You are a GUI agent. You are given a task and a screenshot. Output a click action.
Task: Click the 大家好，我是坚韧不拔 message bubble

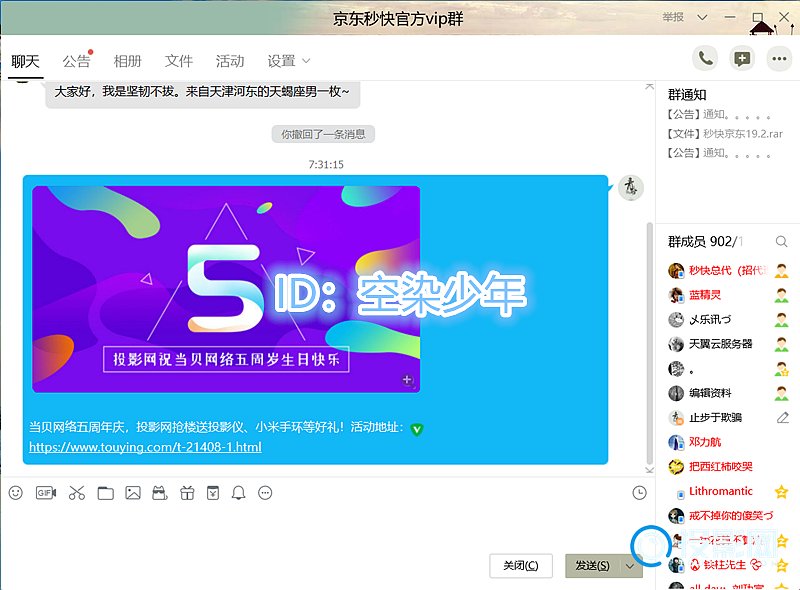[203, 93]
